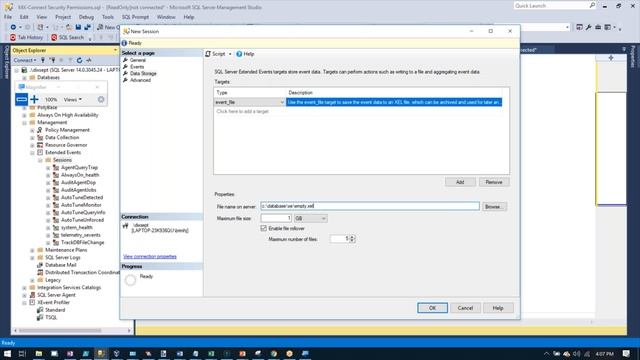Open Windows Start menu
The width and height of the screenshot is (640, 360).
[7, 353]
